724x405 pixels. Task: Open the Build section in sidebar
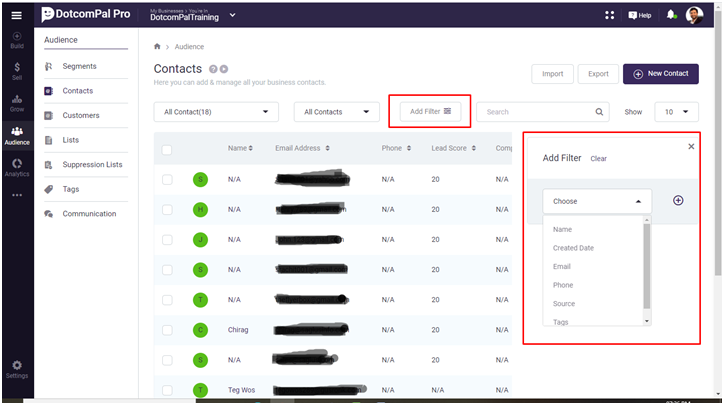coord(17,40)
